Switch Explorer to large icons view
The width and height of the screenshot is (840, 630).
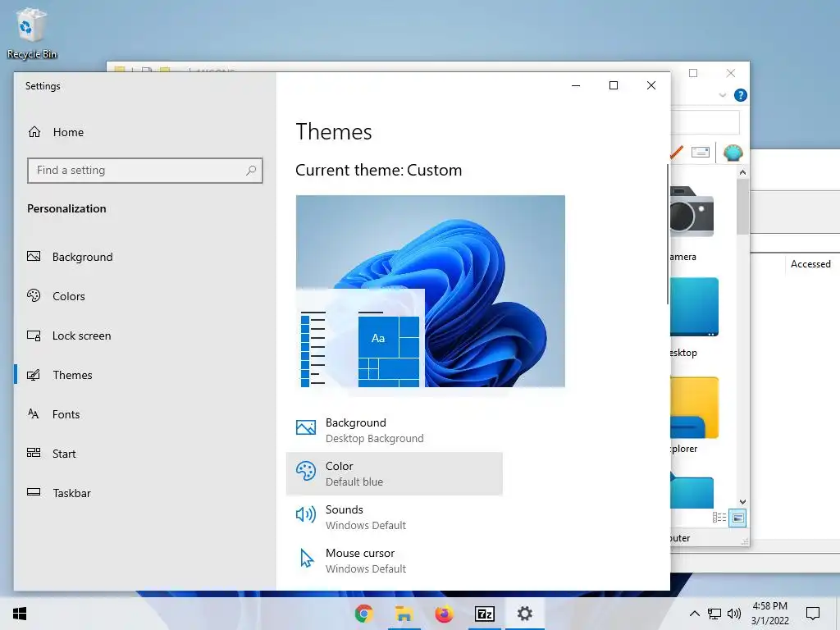pos(737,518)
